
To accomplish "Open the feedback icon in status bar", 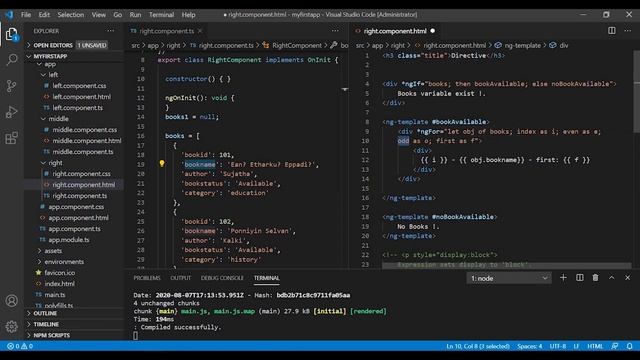I will click(615, 346).
